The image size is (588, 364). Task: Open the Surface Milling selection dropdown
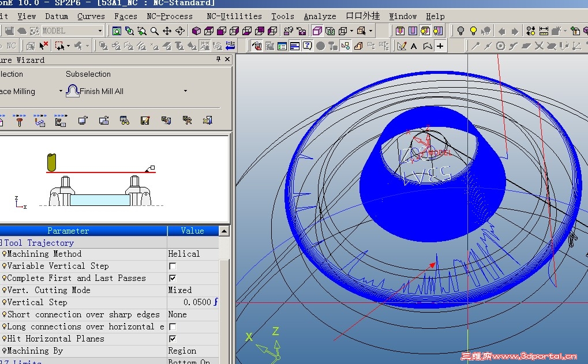[x=61, y=91]
